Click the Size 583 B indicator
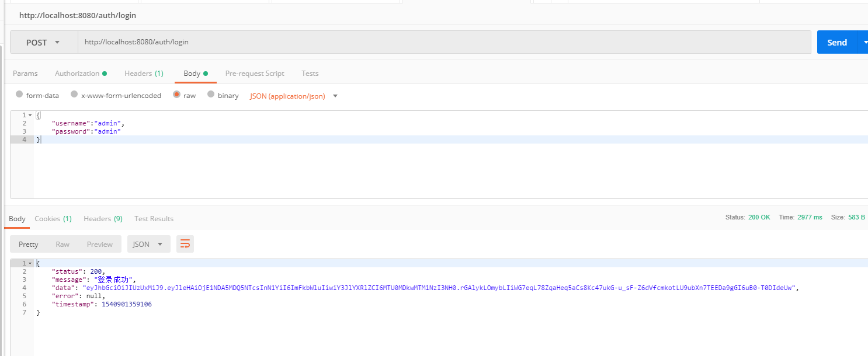Image resolution: width=868 pixels, height=356 pixels. pos(848,217)
